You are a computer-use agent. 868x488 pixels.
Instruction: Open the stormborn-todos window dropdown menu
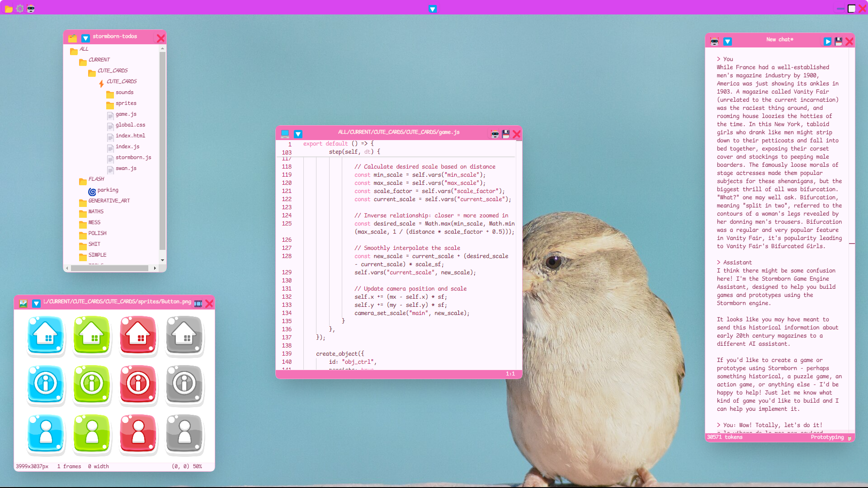(x=85, y=38)
